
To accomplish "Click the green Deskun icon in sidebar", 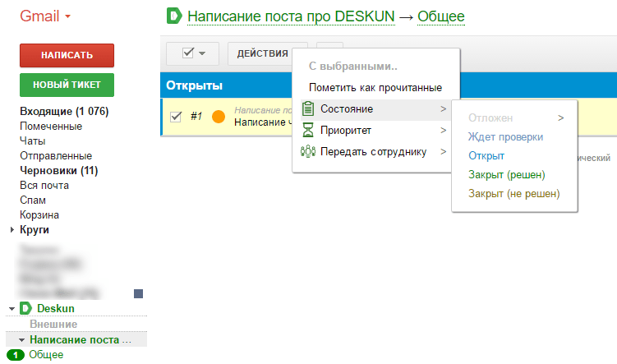I will (25, 308).
